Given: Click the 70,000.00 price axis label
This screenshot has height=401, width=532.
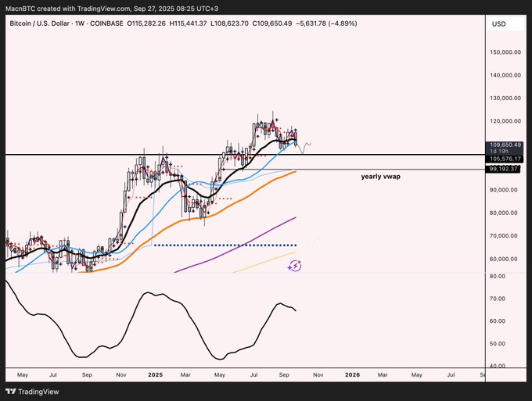Looking at the screenshot, I should point(504,235).
